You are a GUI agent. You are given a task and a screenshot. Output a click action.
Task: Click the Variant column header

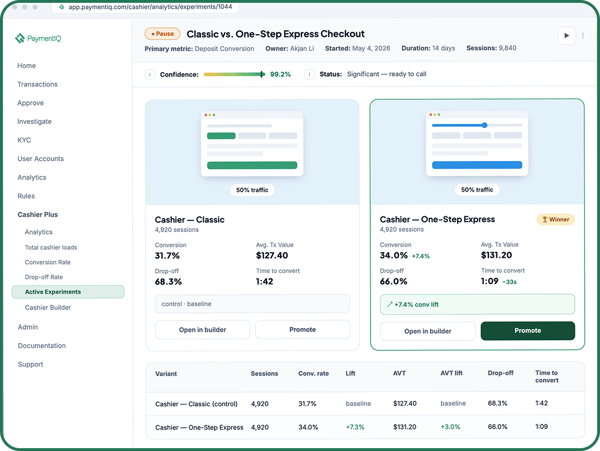point(166,374)
